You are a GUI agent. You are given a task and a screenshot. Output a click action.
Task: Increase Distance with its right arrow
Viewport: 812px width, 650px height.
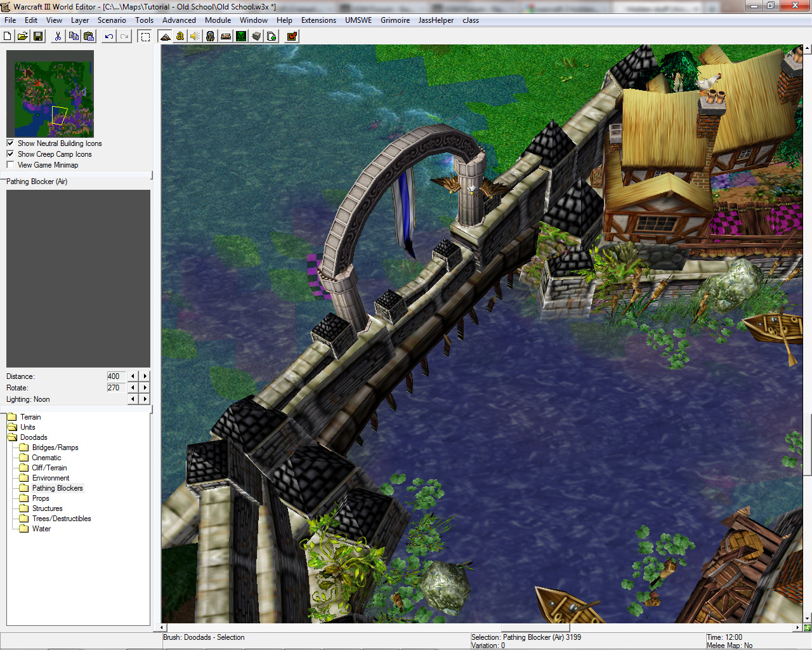145,376
